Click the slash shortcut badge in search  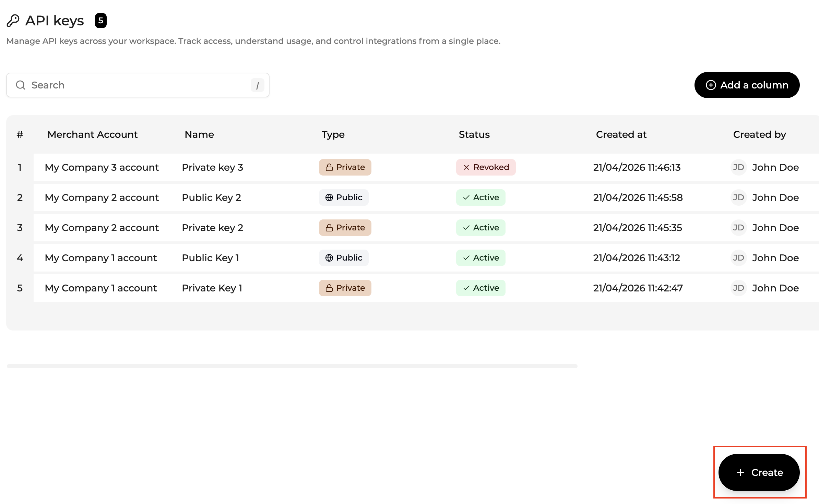[x=257, y=85]
